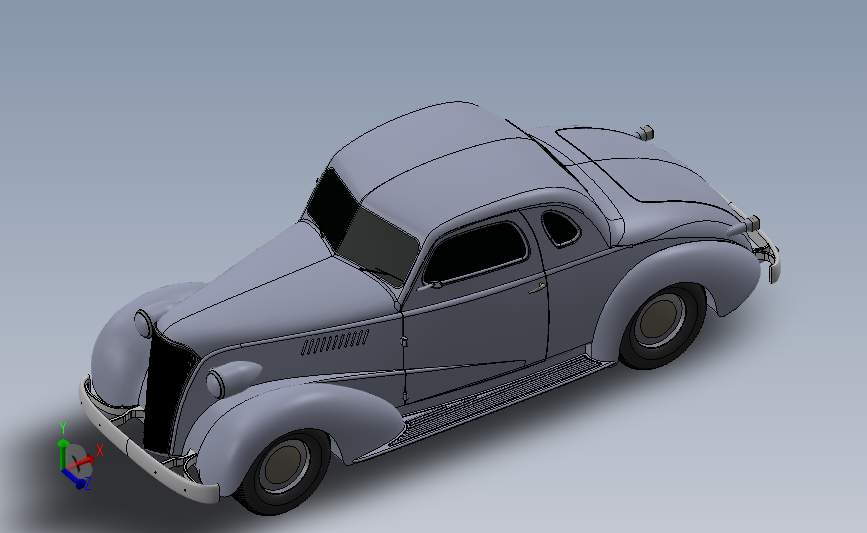
Task: Select the car's rear wheel
Action: 661,325
